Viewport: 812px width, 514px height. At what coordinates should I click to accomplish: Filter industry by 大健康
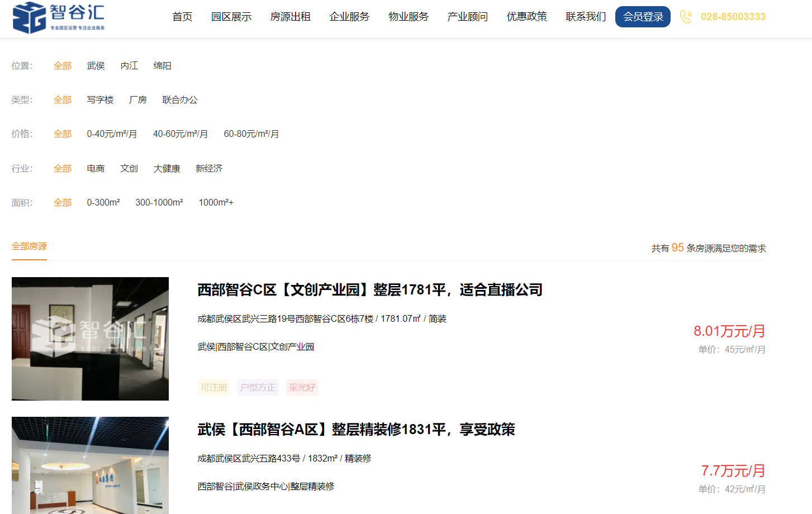click(167, 168)
